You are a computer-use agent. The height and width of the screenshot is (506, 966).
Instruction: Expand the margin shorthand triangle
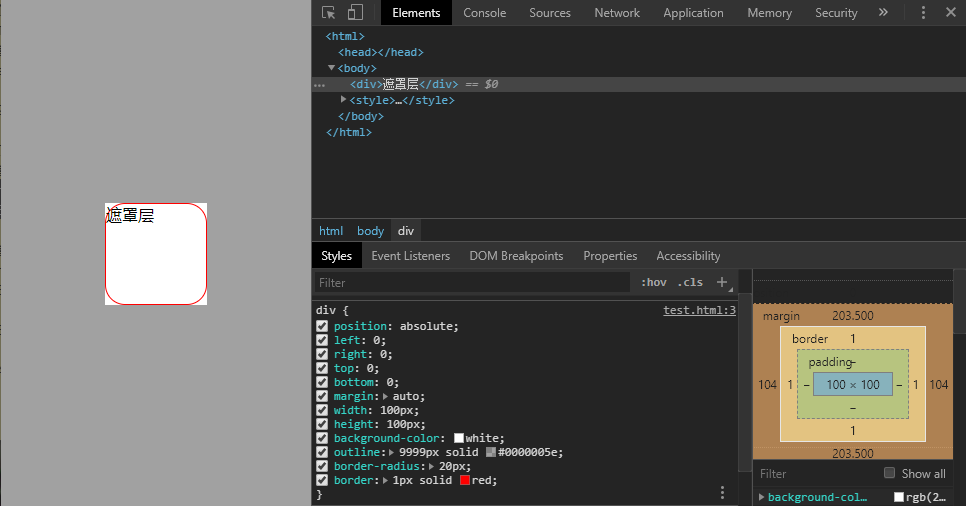(x=386, y=396)
